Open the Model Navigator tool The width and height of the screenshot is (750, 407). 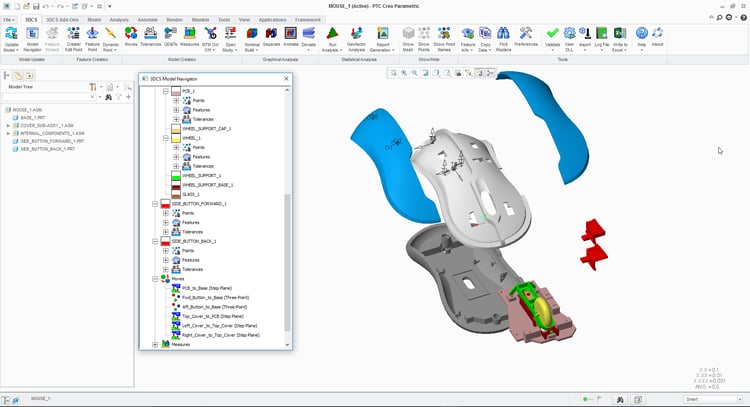(x=32, y=39)
